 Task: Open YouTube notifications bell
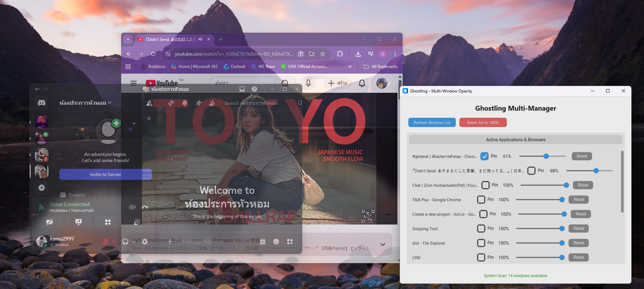point(362,83)
